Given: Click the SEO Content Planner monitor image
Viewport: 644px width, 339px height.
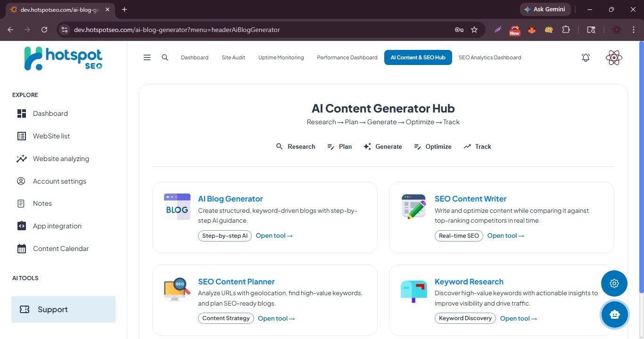Looking at the screenshot, I should (x=177, y=290).
